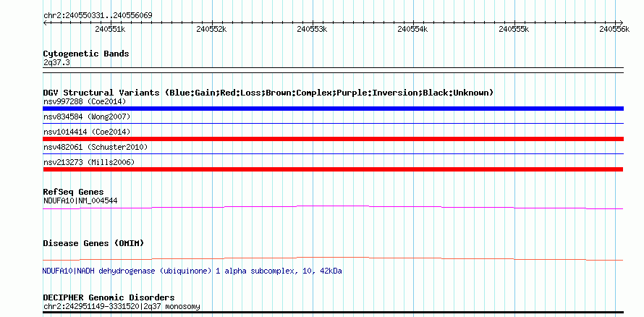Open the NDUFA10|NM_004544 gene label
The image size is (644, 317).
tap(81, 200)
